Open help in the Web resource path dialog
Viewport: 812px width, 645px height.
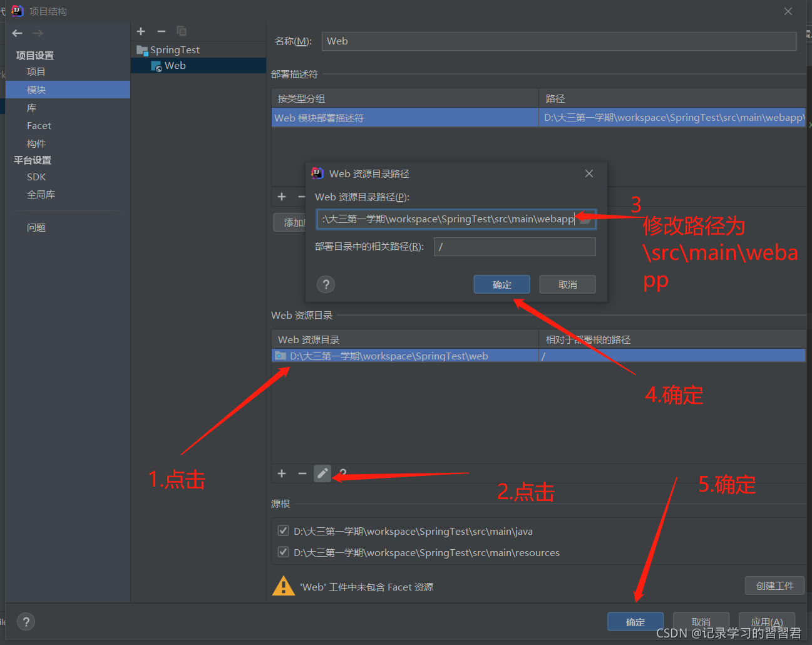[326, 285]
